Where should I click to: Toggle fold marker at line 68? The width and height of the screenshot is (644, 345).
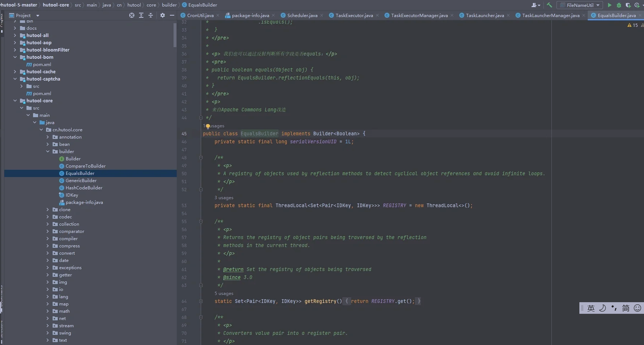point(201,317)
